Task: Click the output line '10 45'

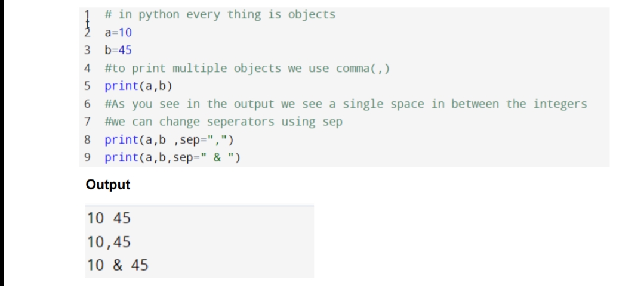Action: click(x=109, y=219)
